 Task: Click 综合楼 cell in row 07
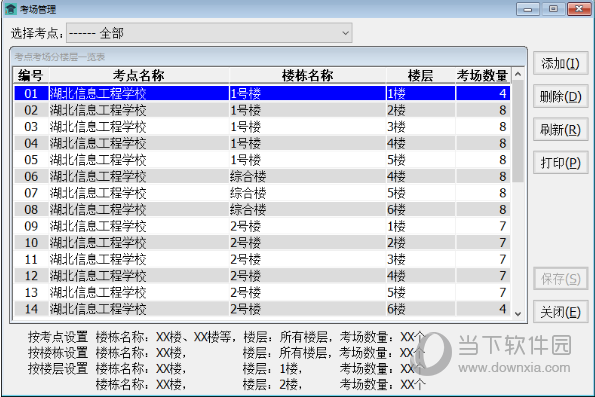[307, 193]
